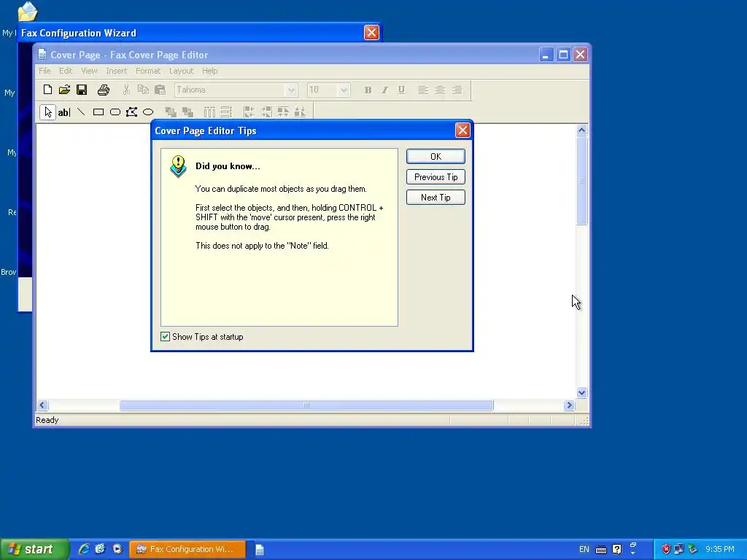Launch Windows Media Player from Quick Launch
Viewport: 747px width, 560px height.
coord(117,549)
